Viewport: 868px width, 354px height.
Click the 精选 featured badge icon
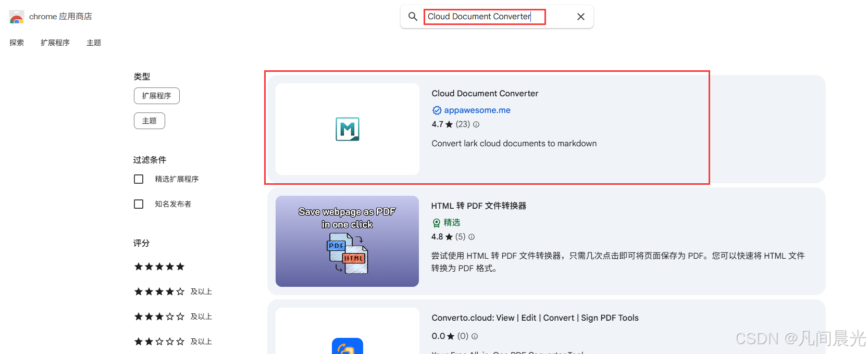point(437,223)
